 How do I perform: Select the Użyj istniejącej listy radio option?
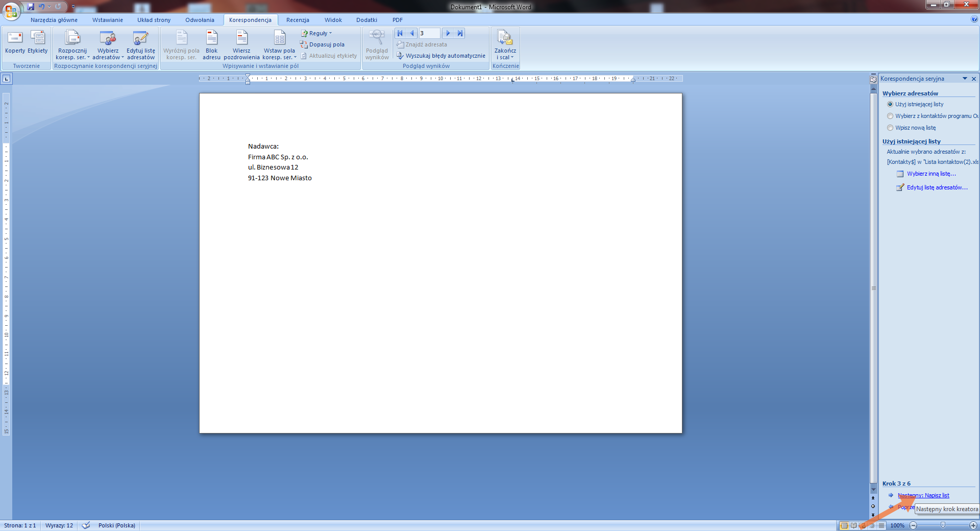pyautogui.click(x=890, y=104)
